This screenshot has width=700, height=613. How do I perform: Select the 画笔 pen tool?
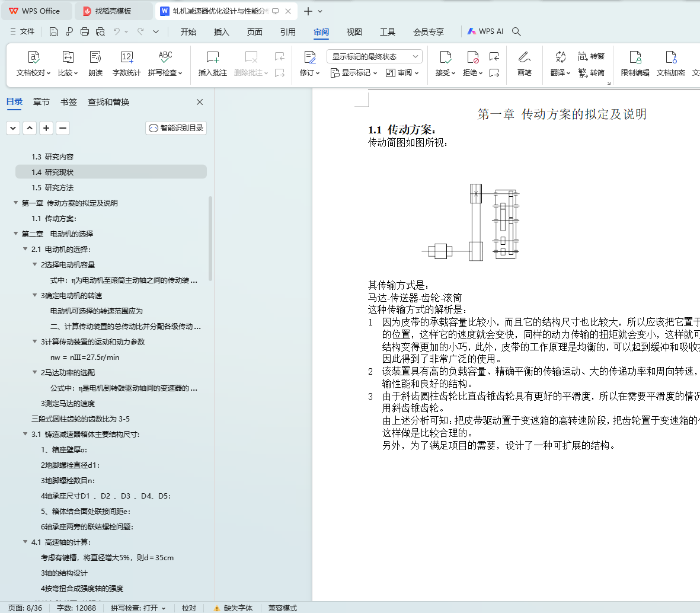click(525, 63)
